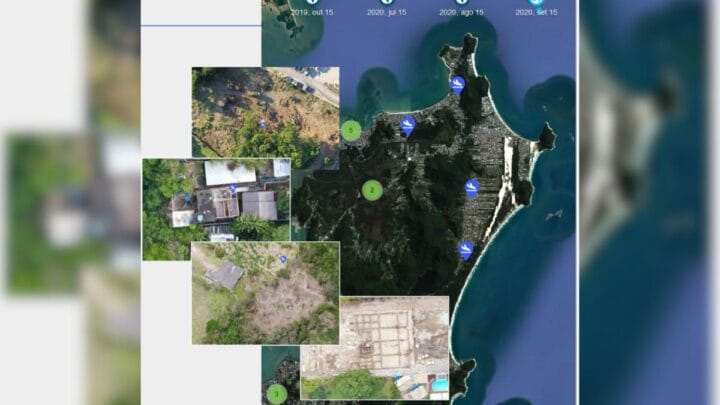This screenshot has width=720, height=405.
Task: Jump to the 2020, ago 15 timeline point
Action: (x=461, y=3)
